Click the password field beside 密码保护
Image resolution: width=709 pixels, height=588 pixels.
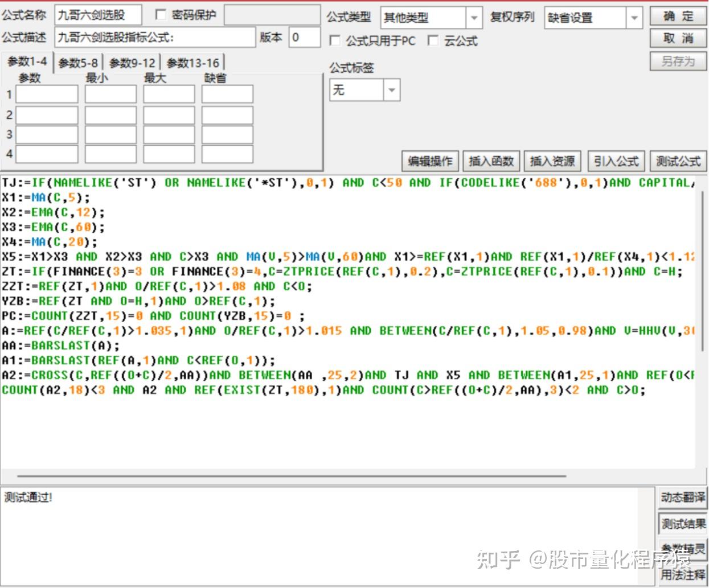(x=272, y=15)
